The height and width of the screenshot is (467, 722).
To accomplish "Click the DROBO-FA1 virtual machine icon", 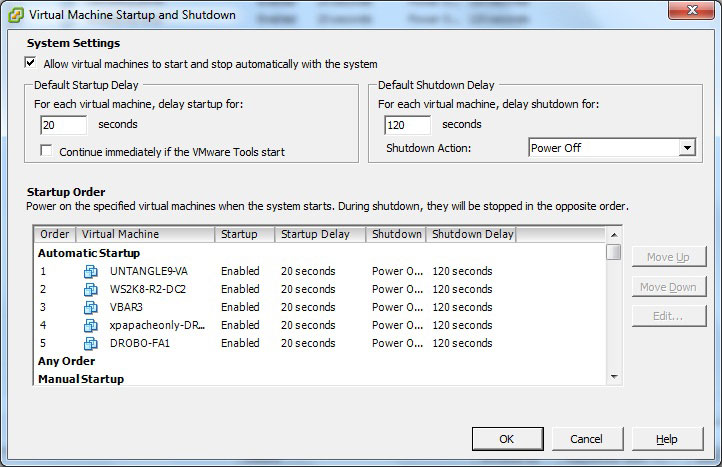I will click(x=91, y=343).
